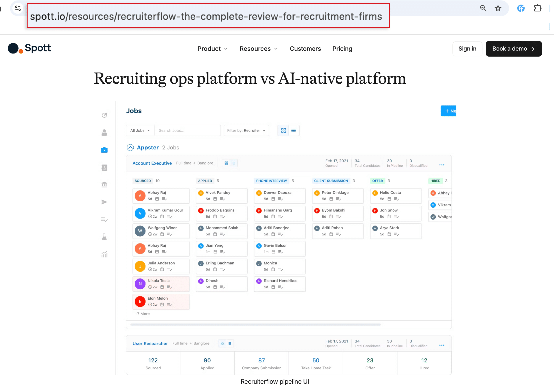This screenshot has height=392, width=554.
Task: Click the PHONE INTERVIEW column header
Action: pyautogui.click(x=271, y=181)
